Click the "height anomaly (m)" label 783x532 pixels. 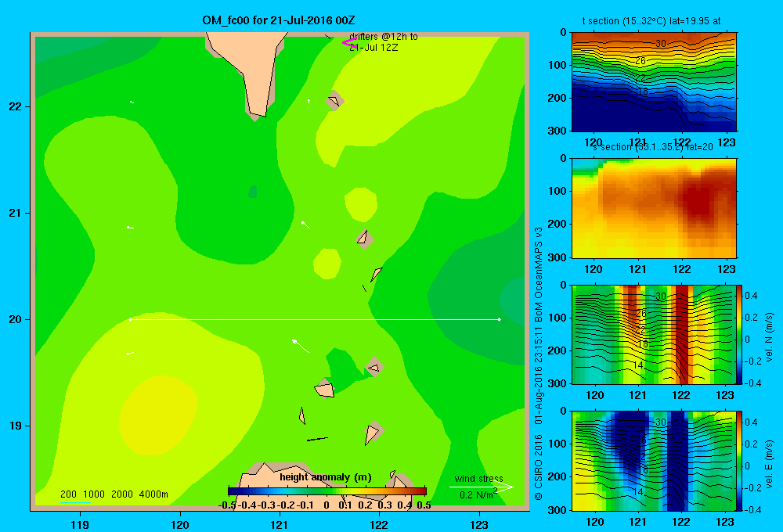(326, 477)
